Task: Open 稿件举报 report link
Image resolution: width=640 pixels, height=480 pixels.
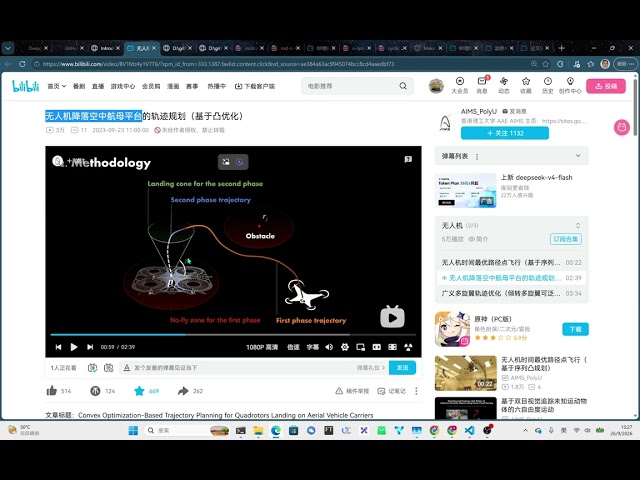Action: click(x=352, y=391)
